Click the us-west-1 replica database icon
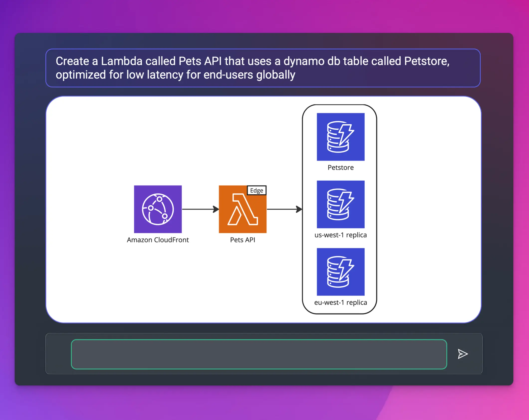Screen dimensions: 529x420 340,204
